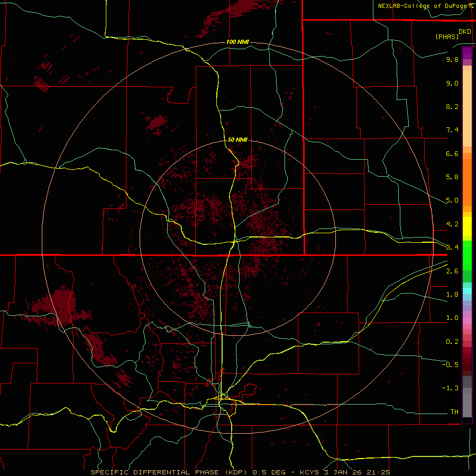Click the -1.3 value on the legend
This screenshot has width=476, height=476.
click(450, 388)
